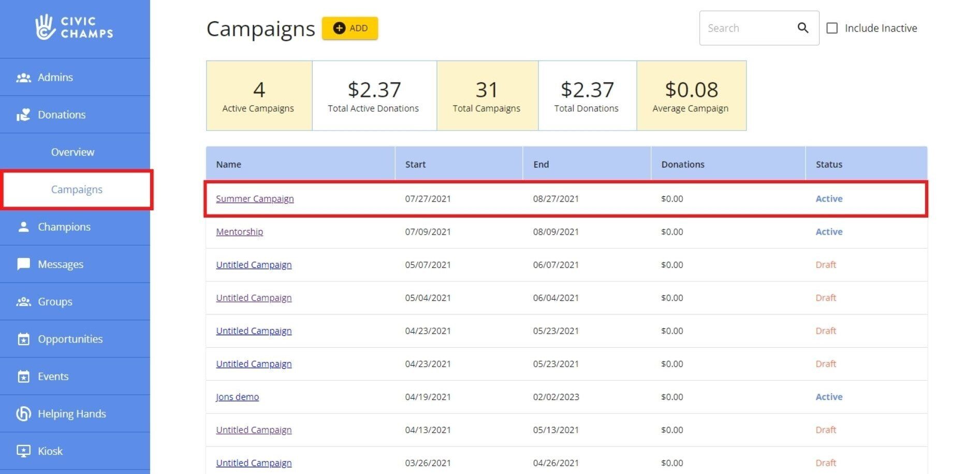Click the Admins people icon
Screen dimensions: 980x474
point(23,78)
